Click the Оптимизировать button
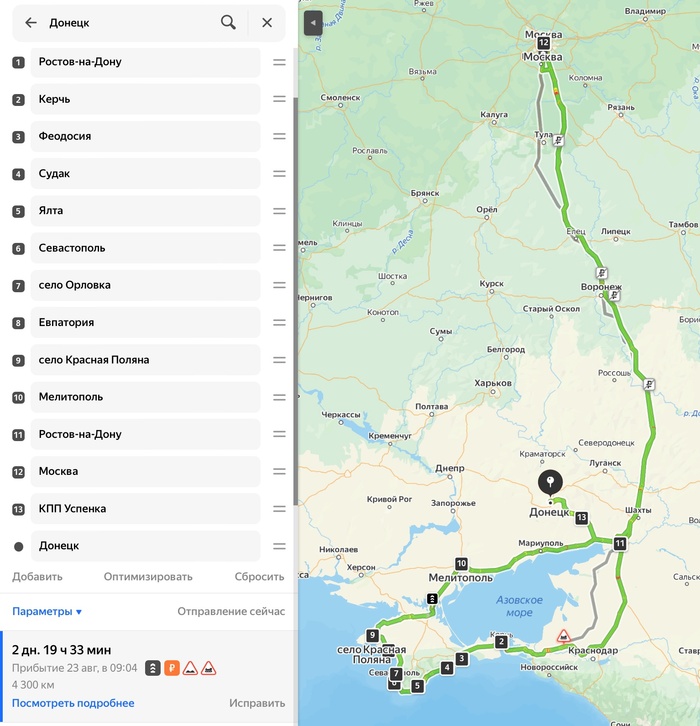 point(148,577)
